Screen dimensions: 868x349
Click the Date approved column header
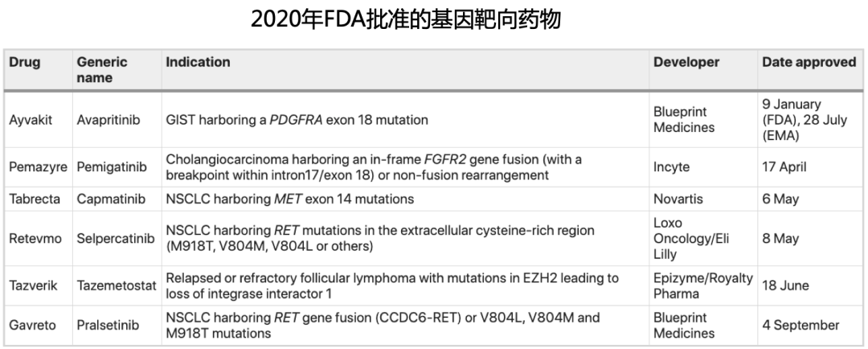point(809,62)
